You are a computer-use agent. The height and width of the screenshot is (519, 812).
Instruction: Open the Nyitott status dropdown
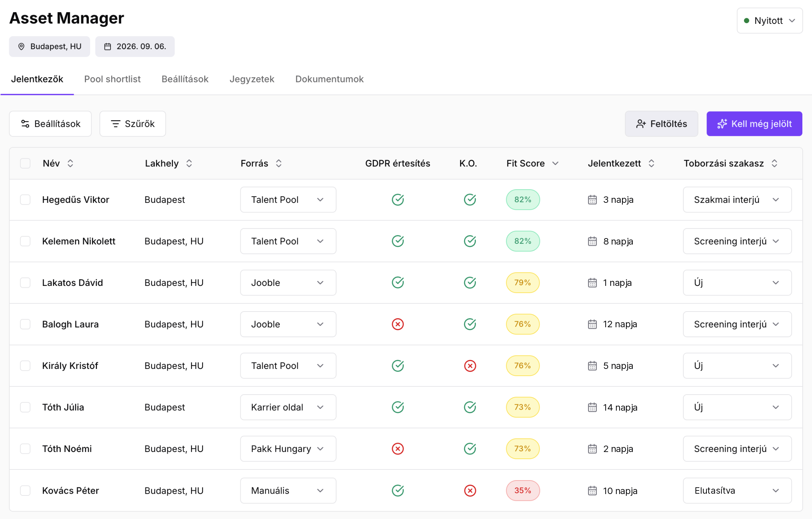(770, 21)
